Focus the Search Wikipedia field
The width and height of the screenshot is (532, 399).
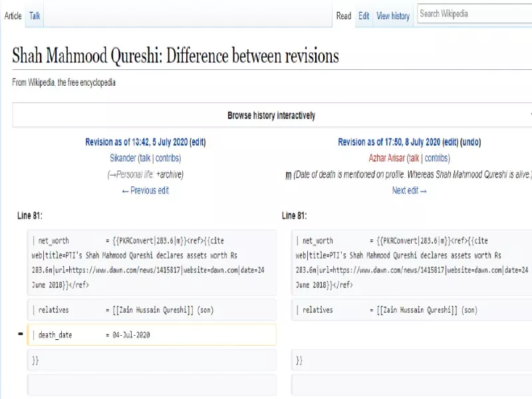[474, 13]
